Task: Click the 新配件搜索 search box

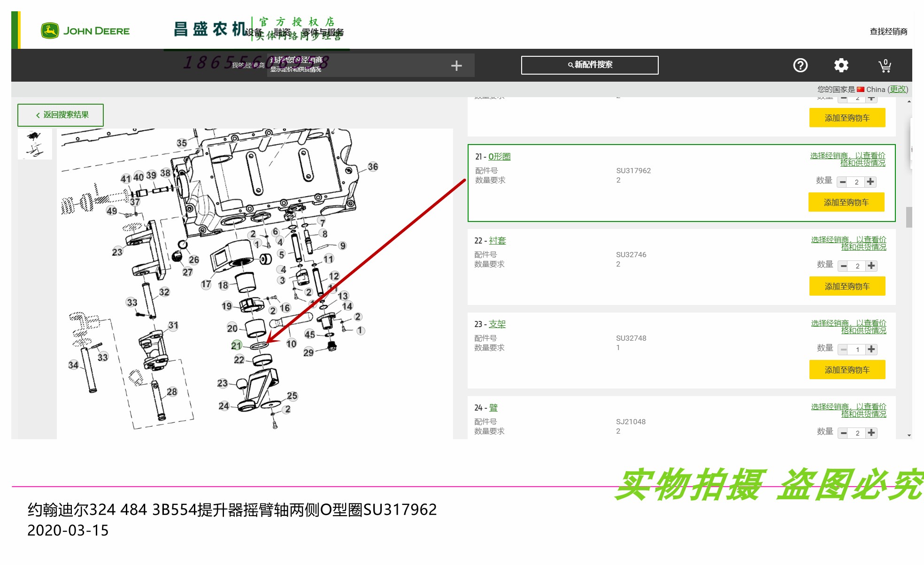Action: [590, 65]
